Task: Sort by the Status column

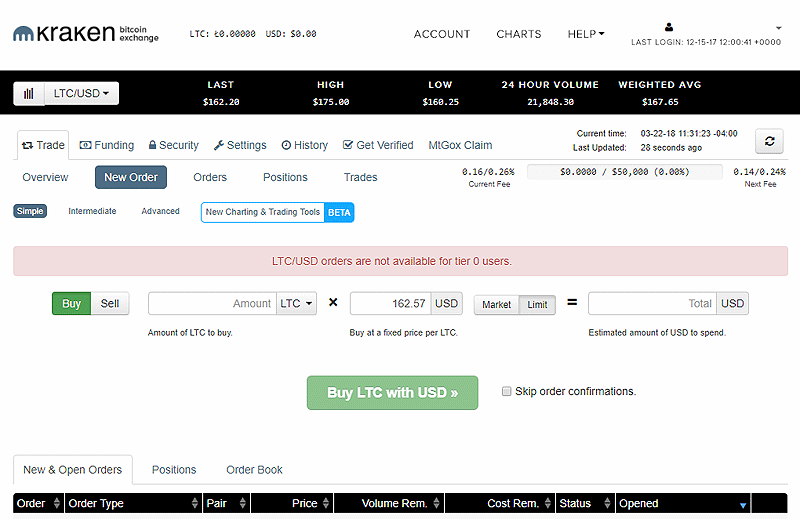Action: click(x=585, y=503)
